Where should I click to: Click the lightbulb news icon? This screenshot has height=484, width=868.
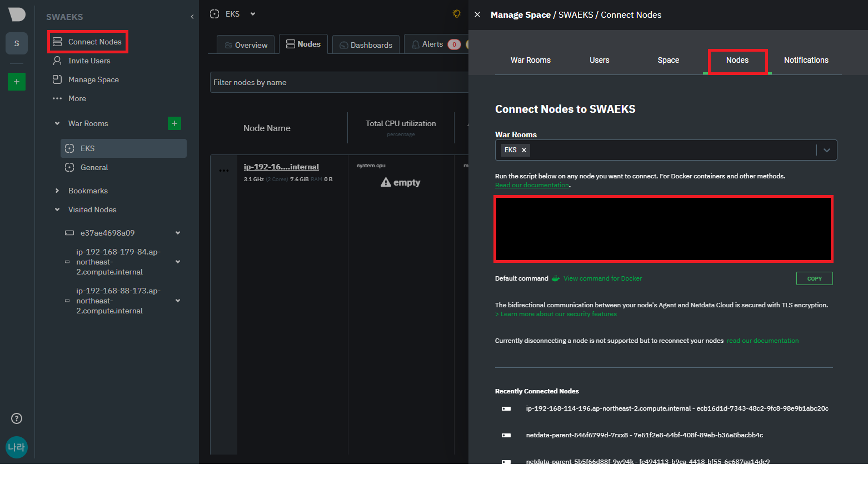pyautogui.click(x=457, y=14)
